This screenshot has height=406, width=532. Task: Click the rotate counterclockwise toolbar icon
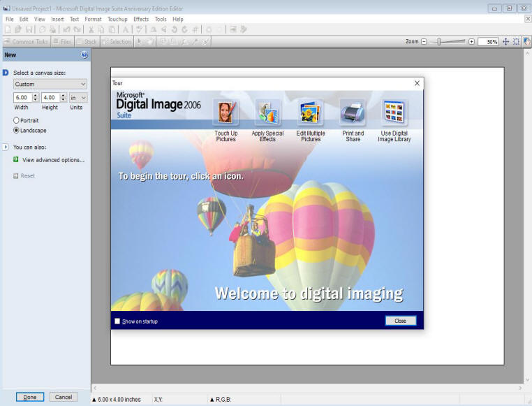175,29
